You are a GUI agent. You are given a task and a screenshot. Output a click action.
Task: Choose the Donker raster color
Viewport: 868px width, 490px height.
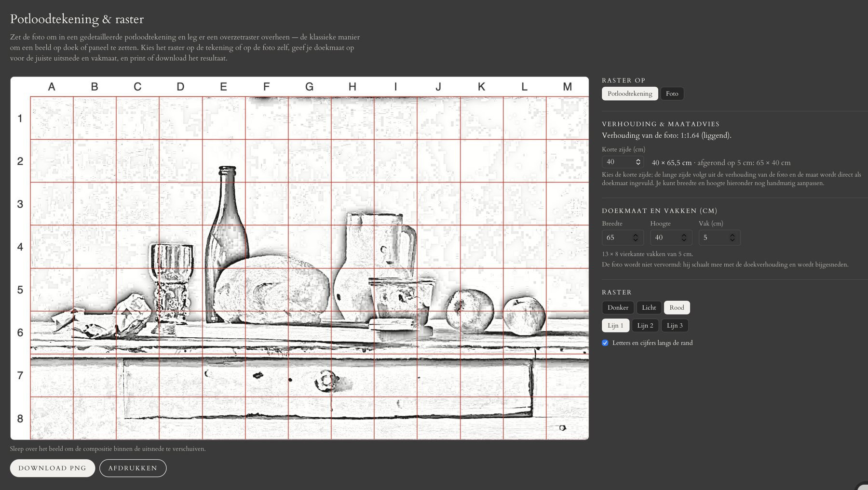(618, 307)
